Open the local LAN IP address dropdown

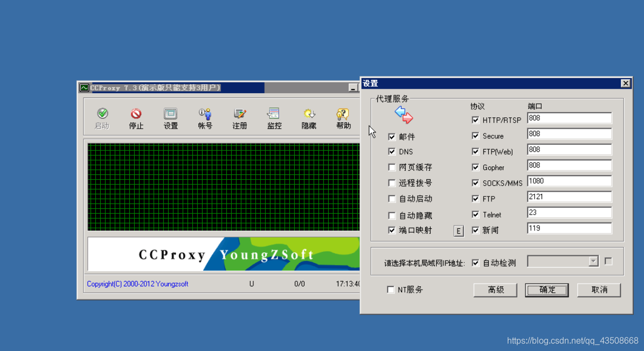[563, 261]
